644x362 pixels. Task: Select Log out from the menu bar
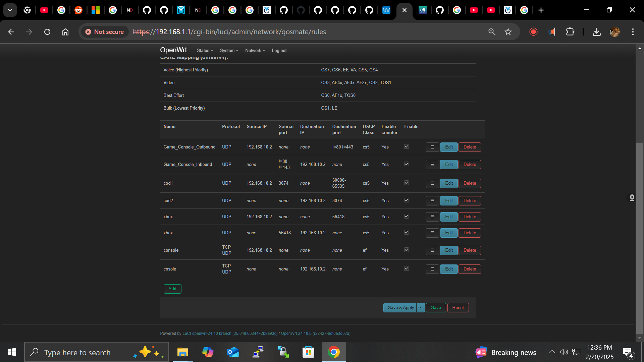click(x=279, y=50)
